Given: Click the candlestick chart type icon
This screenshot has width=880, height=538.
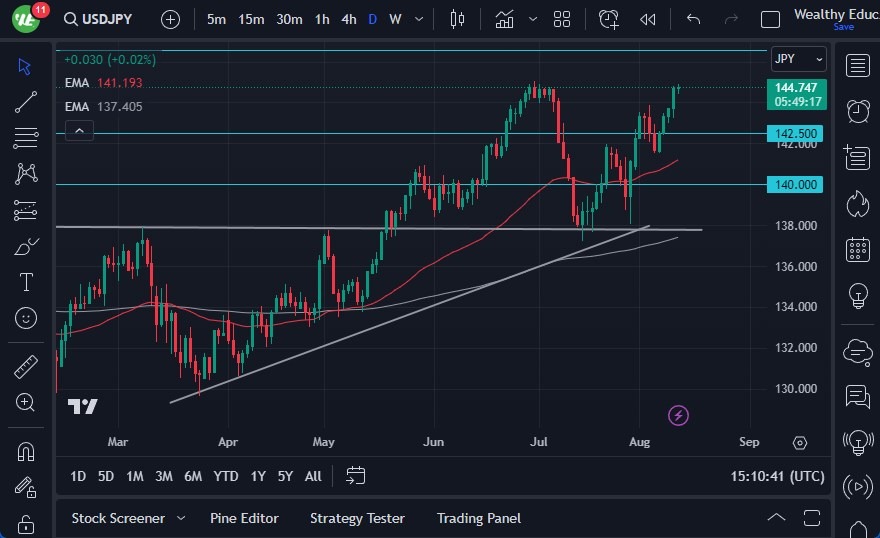Looking at the screenshot, I should pos(458,19).
